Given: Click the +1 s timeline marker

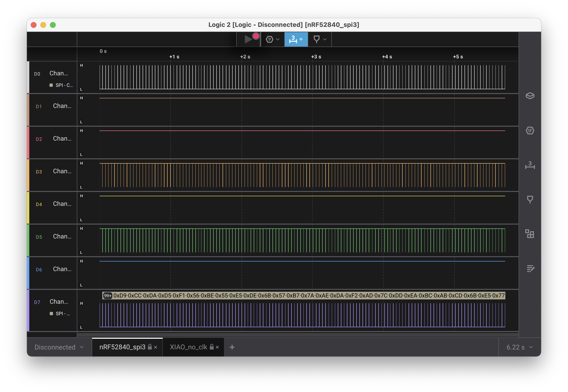Looking at the screenshot, I should 174,57.
